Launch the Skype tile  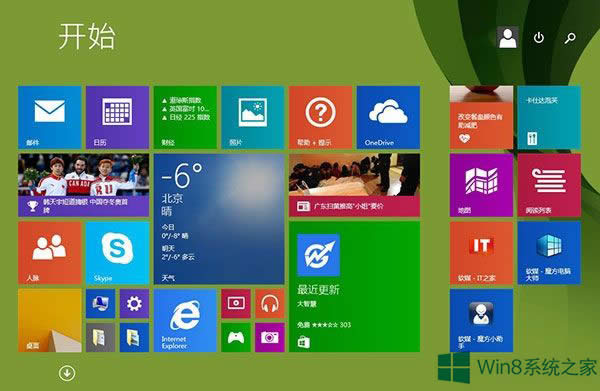(x=117, y=253)
